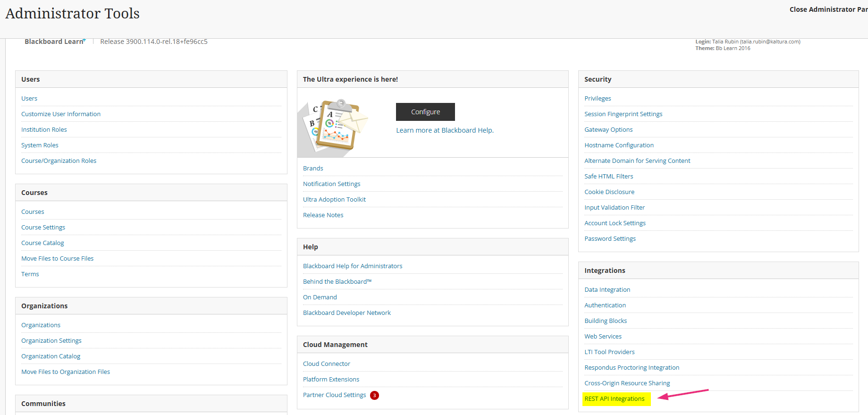Open Blackboard Help for Administrators

coord(353,266)
